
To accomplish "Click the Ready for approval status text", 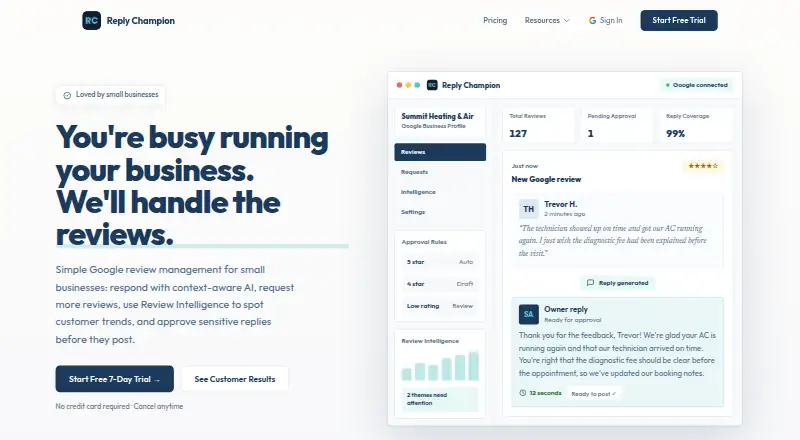I will 572,320.
